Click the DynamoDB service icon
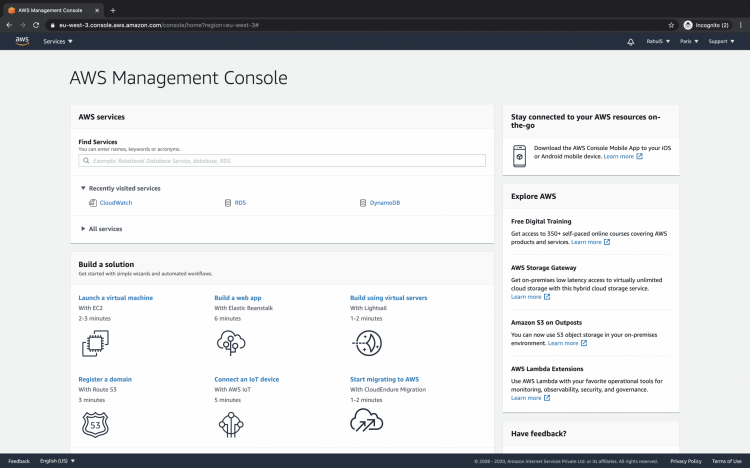The image size is (750, 468). click(363, 203)
